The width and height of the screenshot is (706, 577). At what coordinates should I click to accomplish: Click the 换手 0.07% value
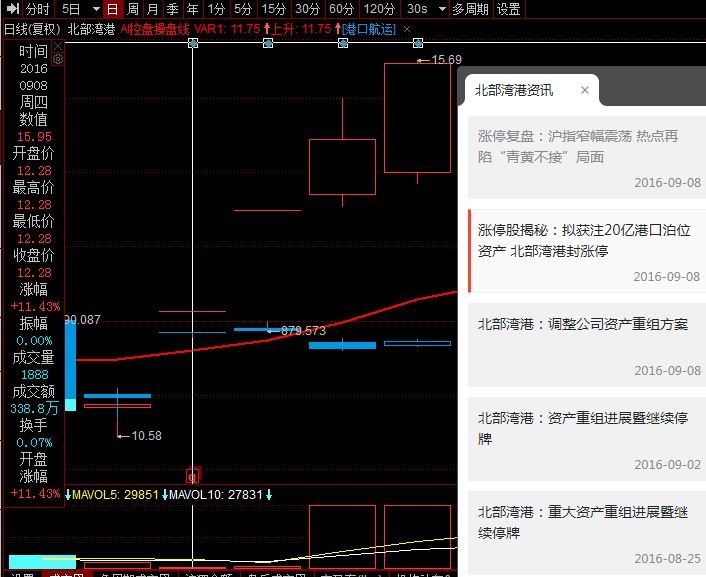(x=34, y=443)
